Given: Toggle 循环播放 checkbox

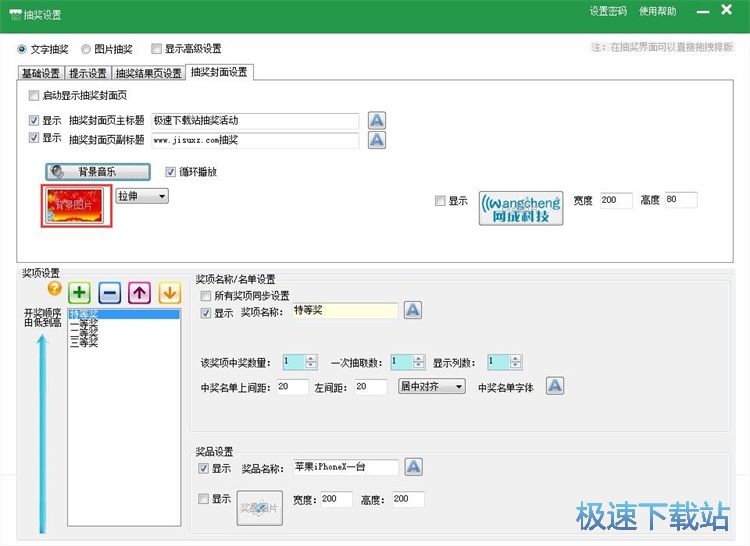Looking at the screenshot, I should pyautogui.click(x=170, y=172).
